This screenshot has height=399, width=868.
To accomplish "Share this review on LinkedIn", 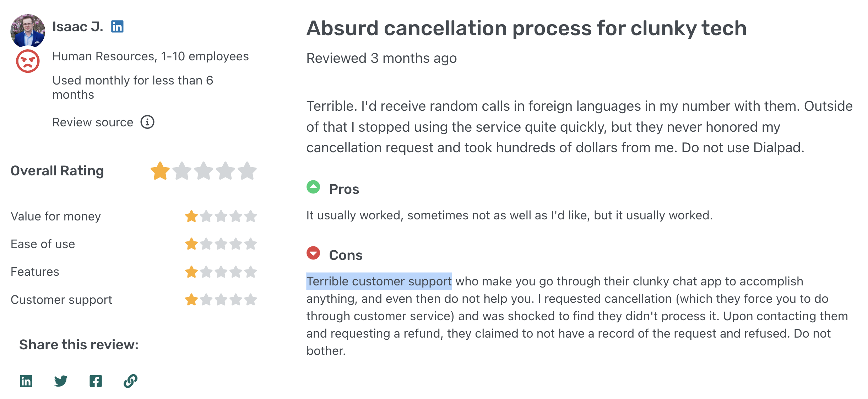I will tap(26, 381).
